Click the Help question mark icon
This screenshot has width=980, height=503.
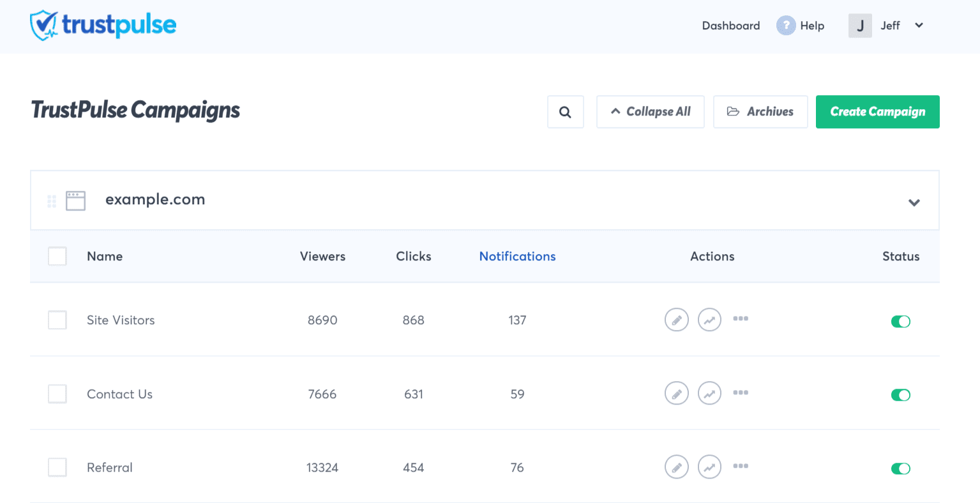coord(786,26)
